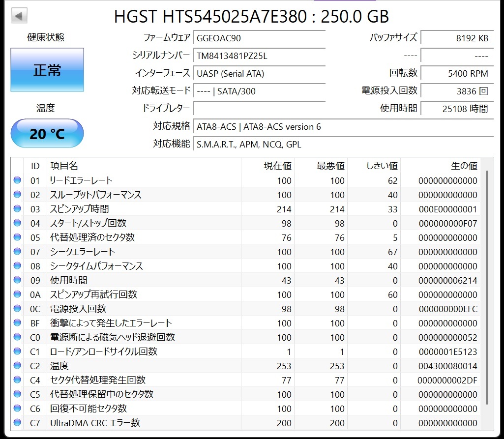Select the スループットパフォーマンス row name
Viewport: 504px width, 439px height.
point(95,195)
